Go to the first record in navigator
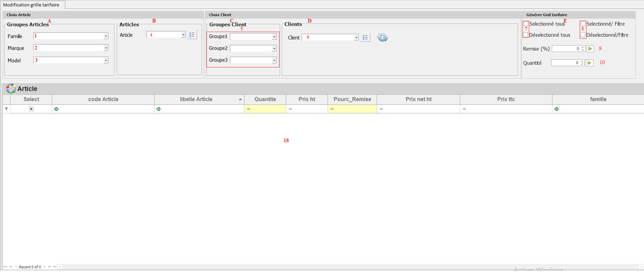The height and width of the screenshot is (272, 644). [5, 267]
